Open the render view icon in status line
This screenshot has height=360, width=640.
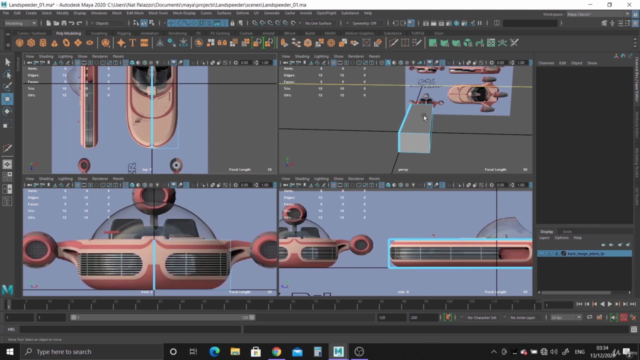[426, 23]
